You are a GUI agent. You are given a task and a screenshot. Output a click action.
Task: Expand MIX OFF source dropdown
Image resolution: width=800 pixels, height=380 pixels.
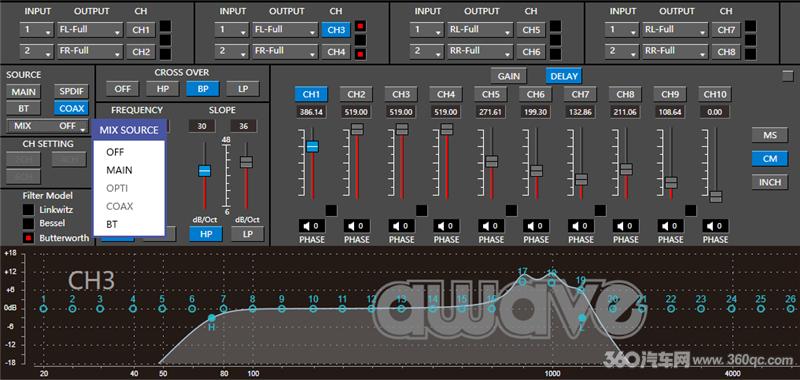47,126
